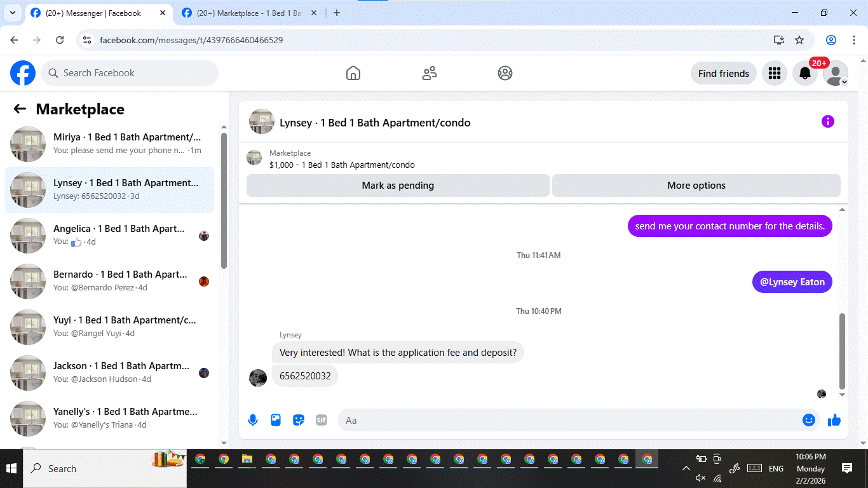Click the "send me your contact number" message
868x488 pixels.
coord(729,226)
